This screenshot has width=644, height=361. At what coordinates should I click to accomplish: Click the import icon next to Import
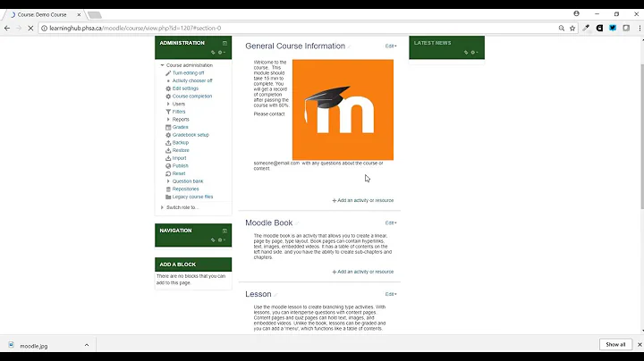168,158
